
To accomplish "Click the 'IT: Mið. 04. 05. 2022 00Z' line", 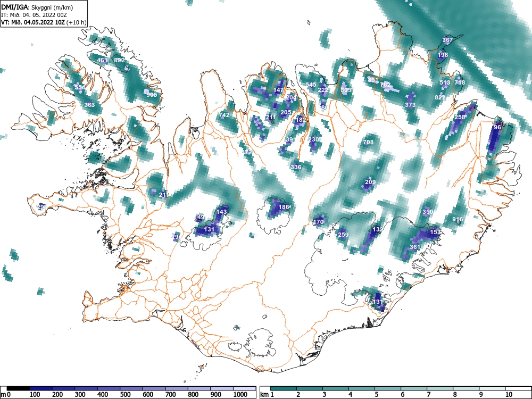I will coord(34,15).
